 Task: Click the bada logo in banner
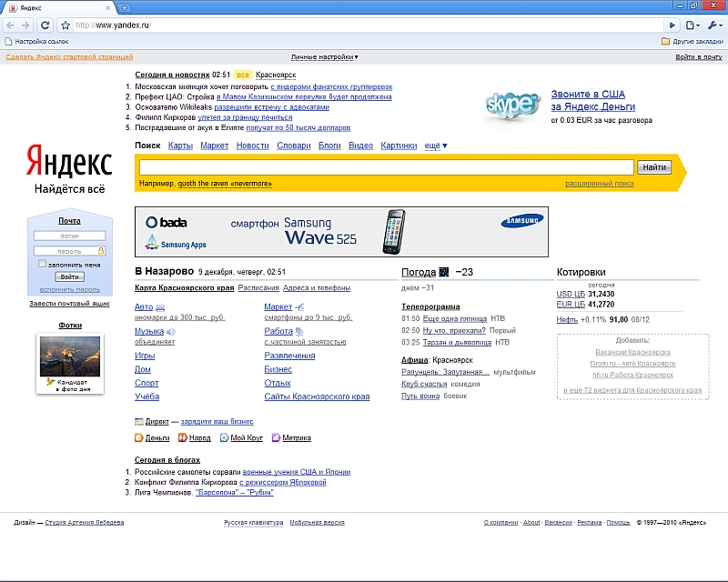pos(167,222)
